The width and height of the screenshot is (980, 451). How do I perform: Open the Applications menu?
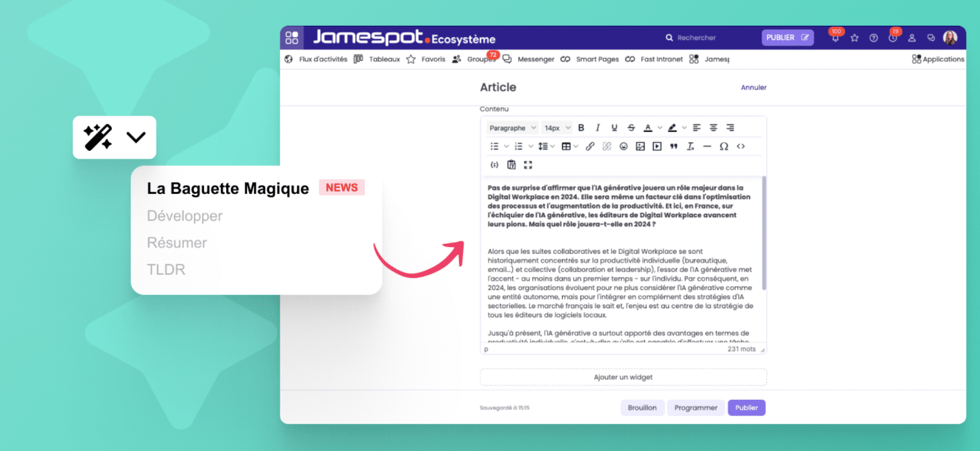click(x=938, y=59)
